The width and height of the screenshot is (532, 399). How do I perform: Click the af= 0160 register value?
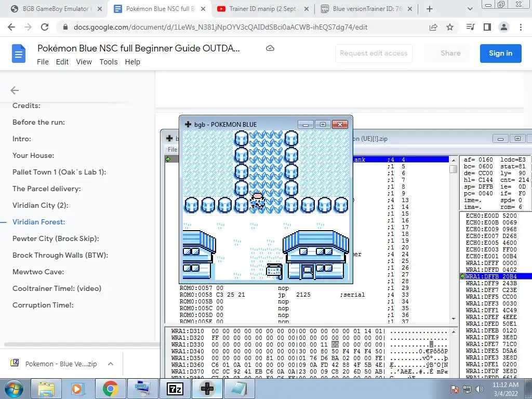[x=478, y=159]
